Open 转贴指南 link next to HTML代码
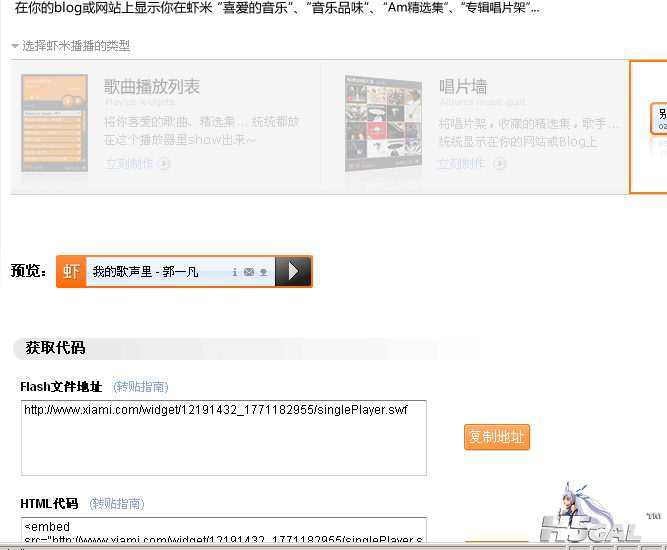Screen dimensions: 667x550 (117, 504)
